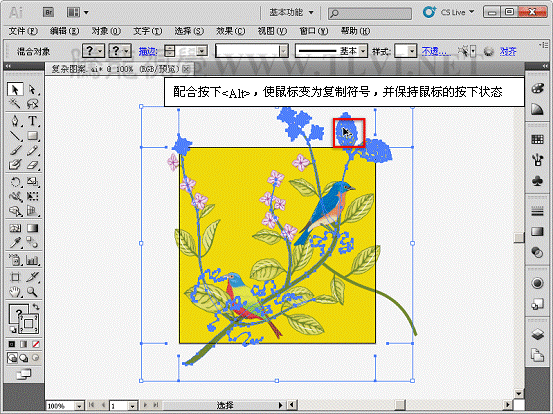The image size is (553, 414).
Task: Open the 效果(C) menu
Action: [230, 31]
